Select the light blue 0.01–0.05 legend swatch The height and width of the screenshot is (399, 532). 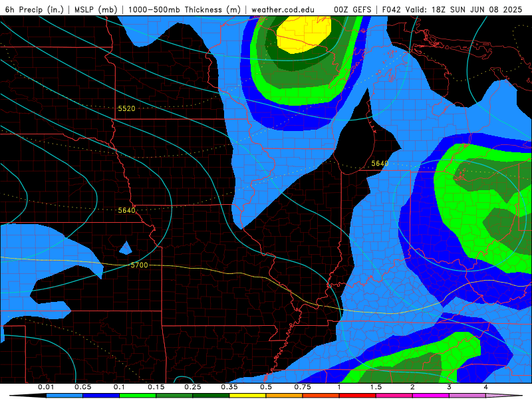(65, 396)
